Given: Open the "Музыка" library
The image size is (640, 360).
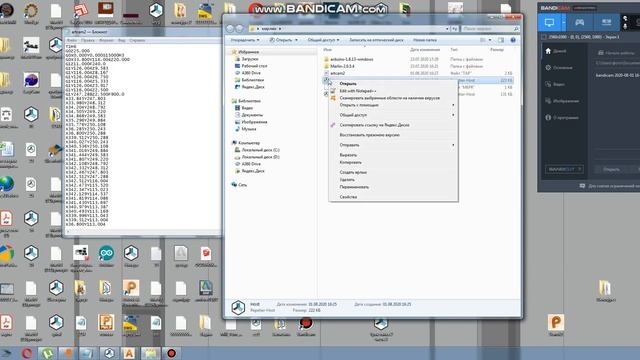Looking at the screenshot, I should tap(249, 129).
